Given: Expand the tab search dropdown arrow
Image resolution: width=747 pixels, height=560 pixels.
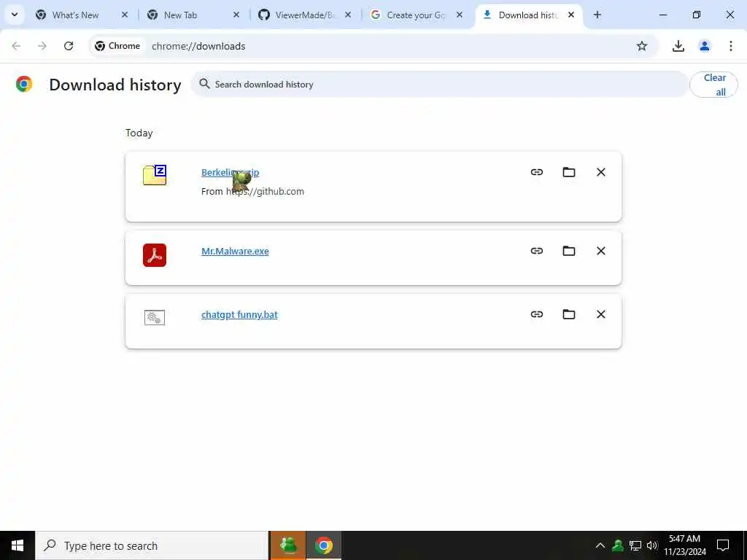Looking at the screenshot, I should (x=15, y=15).
